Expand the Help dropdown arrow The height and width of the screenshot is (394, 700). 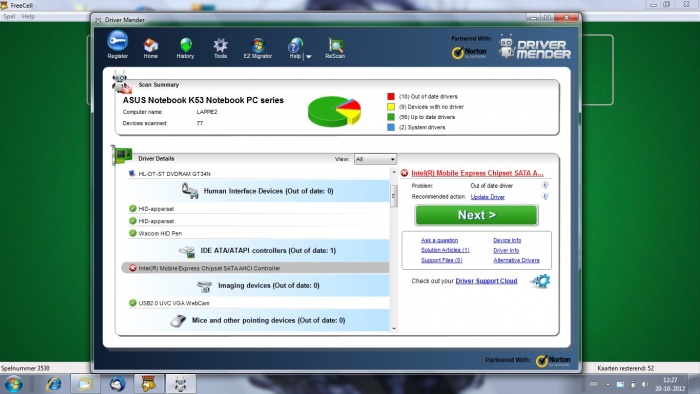click(x=308, y=57)
